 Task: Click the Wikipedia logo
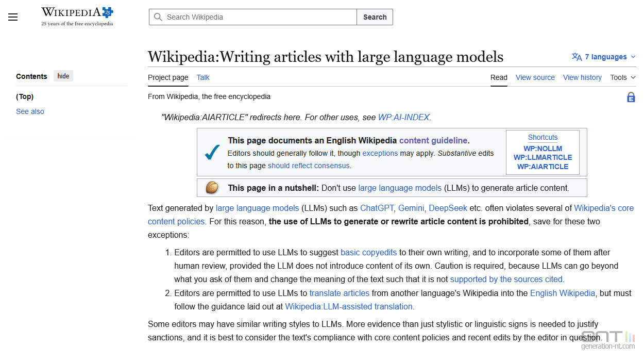[x=77, y=16]
